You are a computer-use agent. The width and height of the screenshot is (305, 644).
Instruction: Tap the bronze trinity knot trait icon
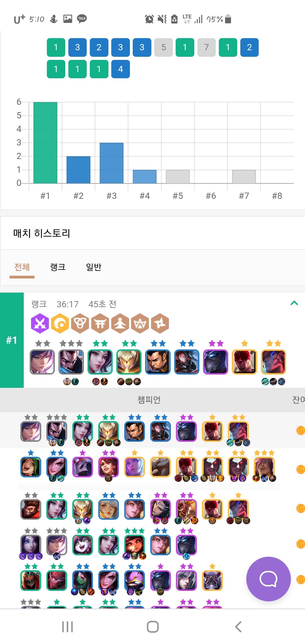tap(80, 323)
